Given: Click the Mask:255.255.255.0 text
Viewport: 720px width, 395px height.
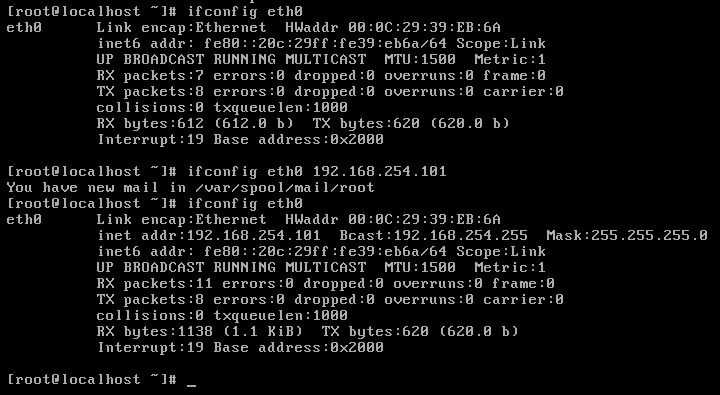Looking at the screenshot, I should pyautogui.click(x=627, y=235).
